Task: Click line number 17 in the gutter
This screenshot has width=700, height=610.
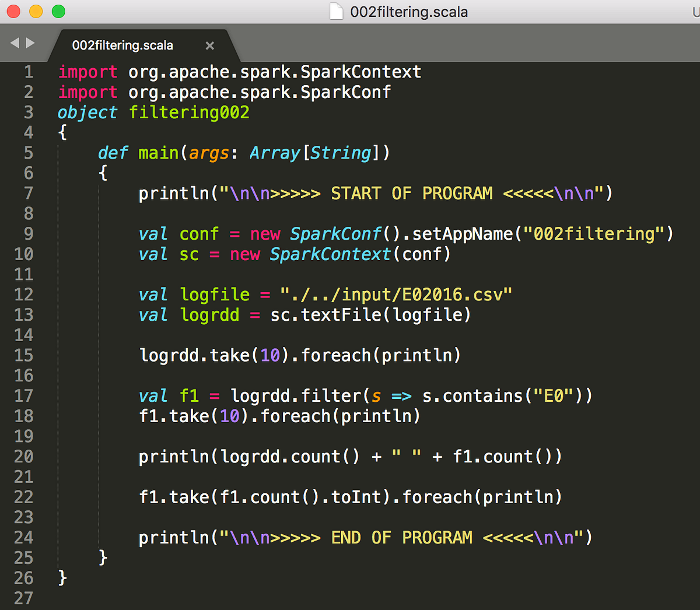Action: pyautogui.click(x=24, y=395)
